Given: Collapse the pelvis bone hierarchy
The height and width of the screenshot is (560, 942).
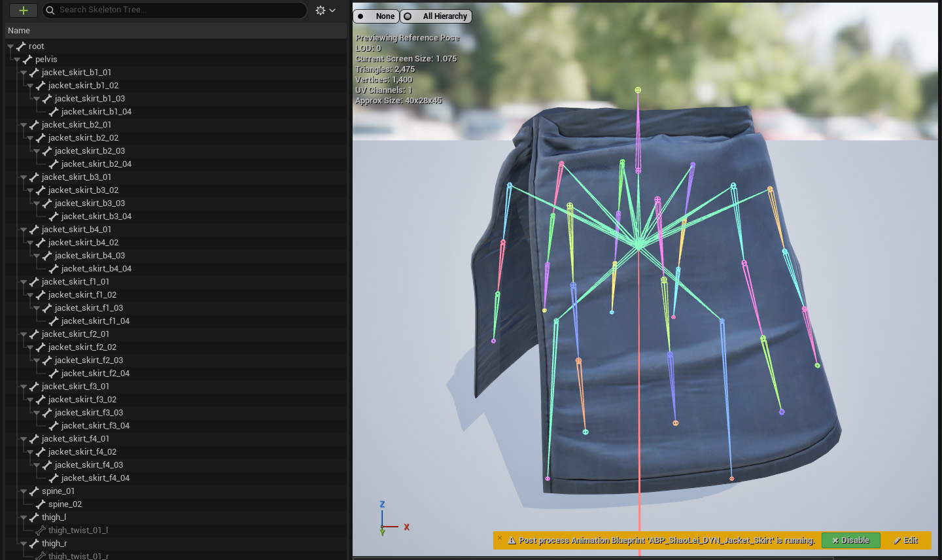Looking at the screenshot, I should [x=17, y=60].
